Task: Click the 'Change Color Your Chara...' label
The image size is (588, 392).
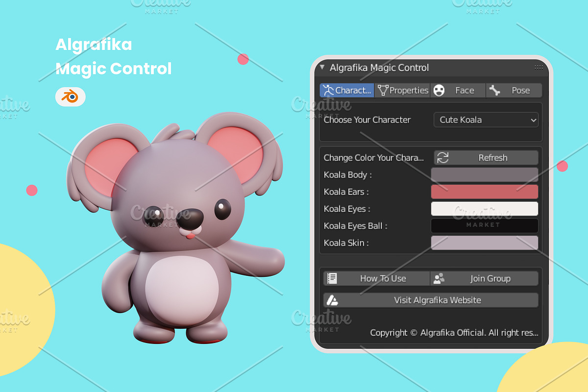Action: click(374, 158)
